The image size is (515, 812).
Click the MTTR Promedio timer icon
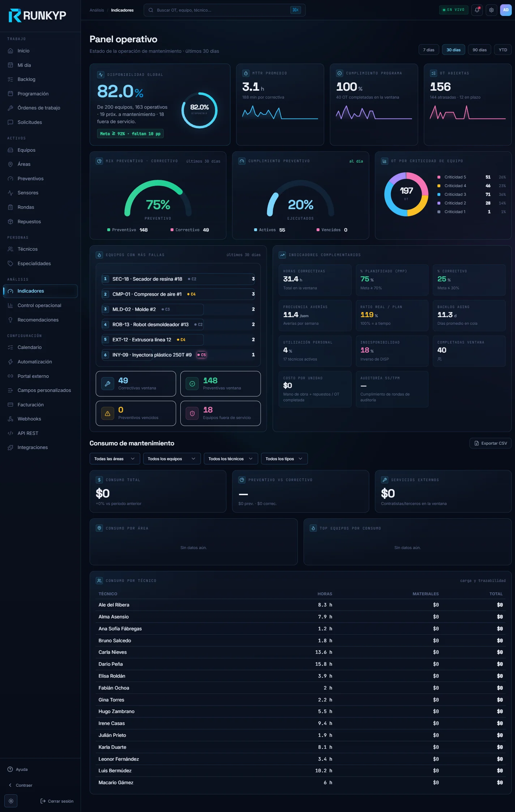tap(246, 73)
